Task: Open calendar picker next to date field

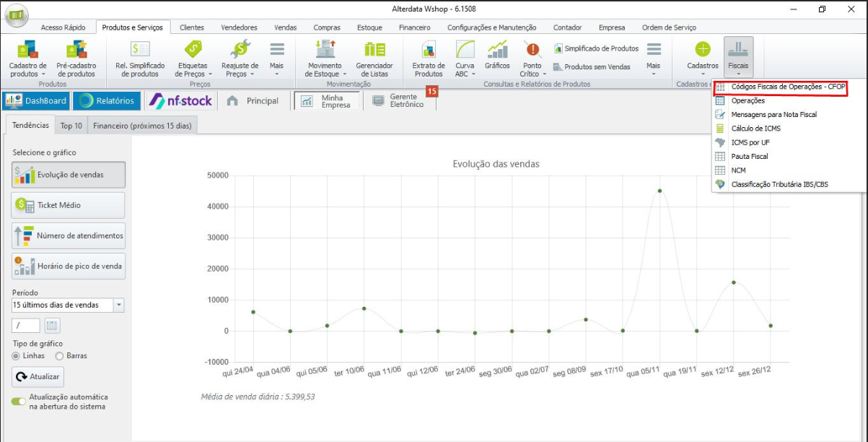Action: click(52, 325)
